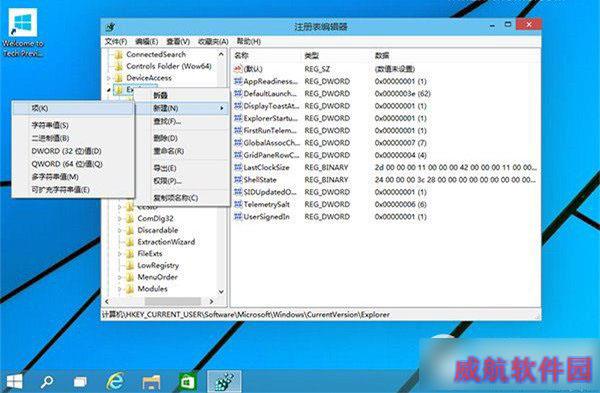Choose 可扩充字符串值(E) in the submenu
The image size is (600, 393).
[x=73, y=189]
